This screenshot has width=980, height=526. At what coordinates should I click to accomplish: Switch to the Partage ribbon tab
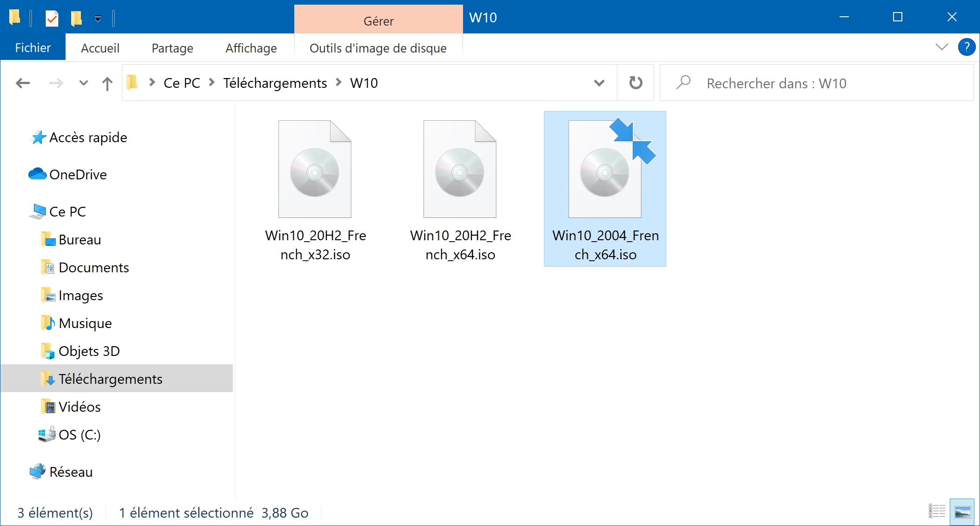[x=172, y=48]
